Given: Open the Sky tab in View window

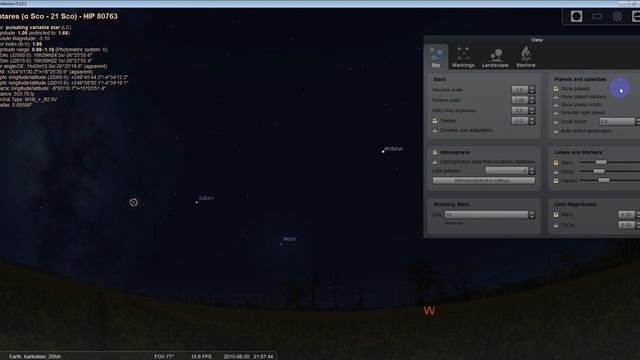Looking at the screenshot, I should pyautogui.click(x=436, y=57).
